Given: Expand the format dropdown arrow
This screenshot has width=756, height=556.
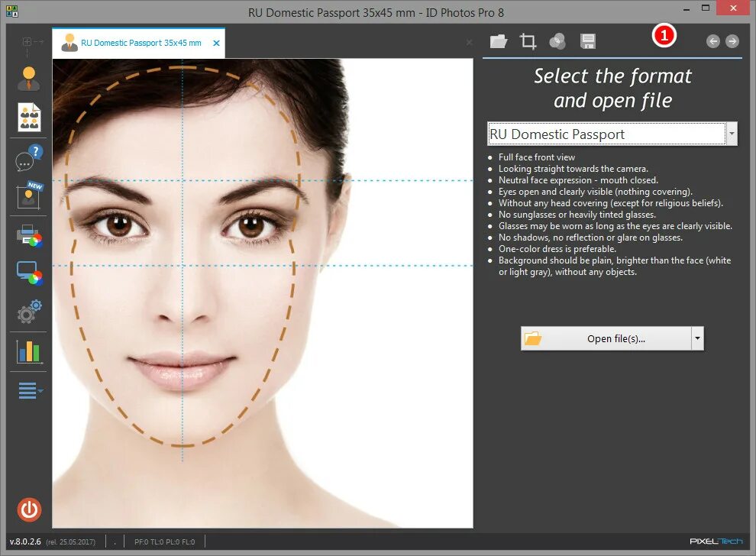Looking at the screenshot, I should [x=732, y=134].
